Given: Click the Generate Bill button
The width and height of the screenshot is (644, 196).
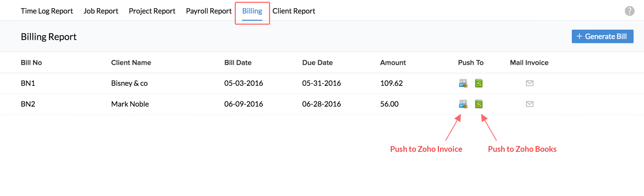Looking at the screenshot, I should click(602, 36).
